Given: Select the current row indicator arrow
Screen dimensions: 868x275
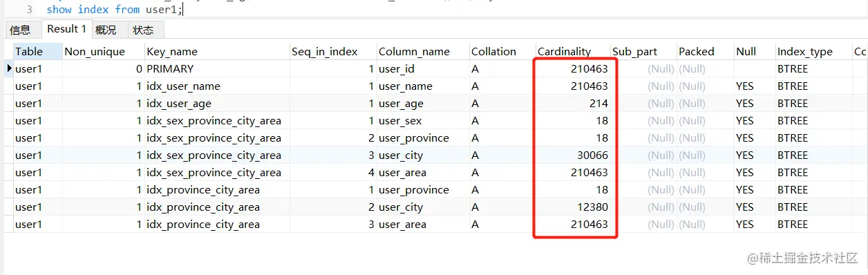Looking at the screenshot, I should point(9,68).
